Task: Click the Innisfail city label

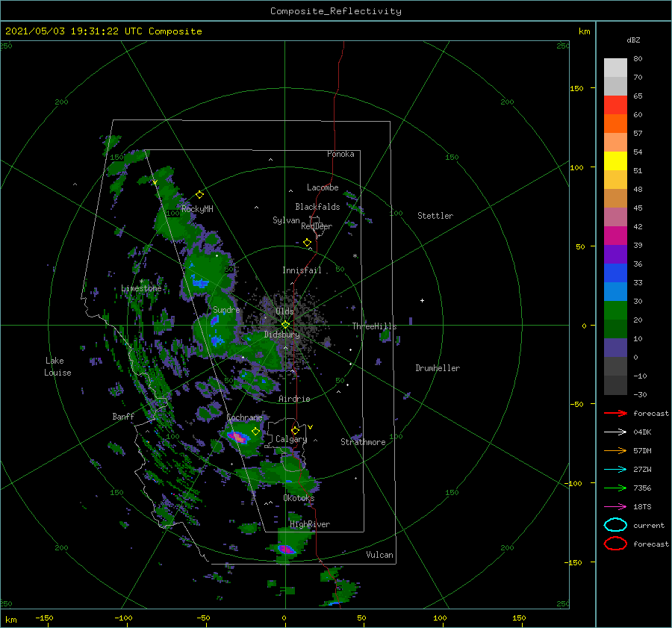Action: (302, 270)
